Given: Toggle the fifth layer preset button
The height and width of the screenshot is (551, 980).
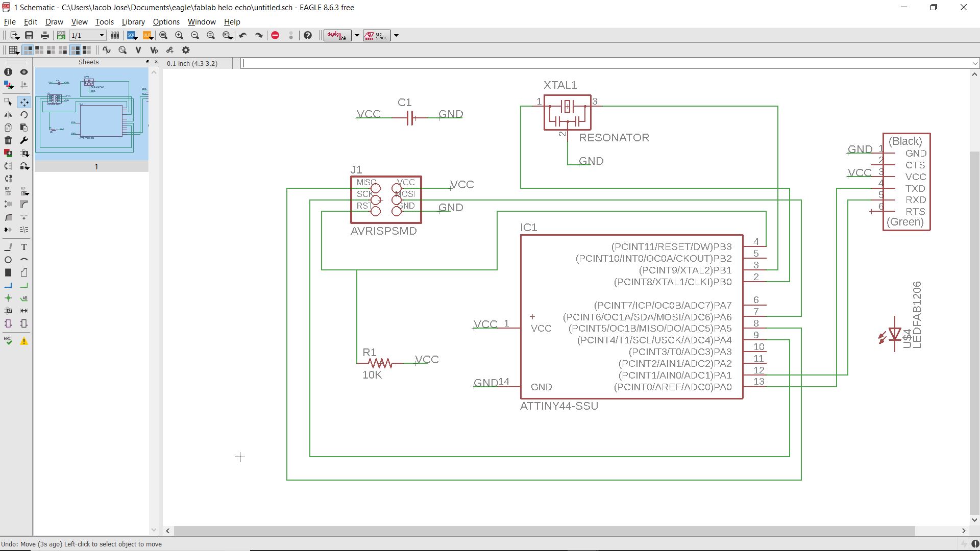Looking at the screenshot, I should tap(75, 50).
